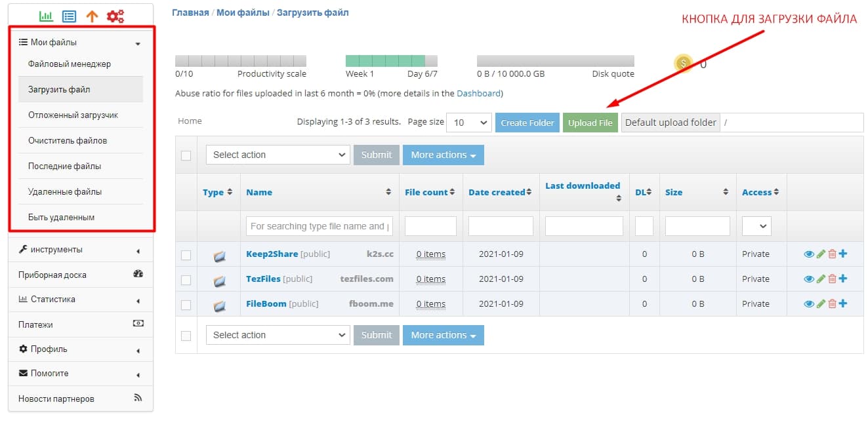Click the Upload File button
Viewport: 868px width, 447px height.
(x=590, y=123)
